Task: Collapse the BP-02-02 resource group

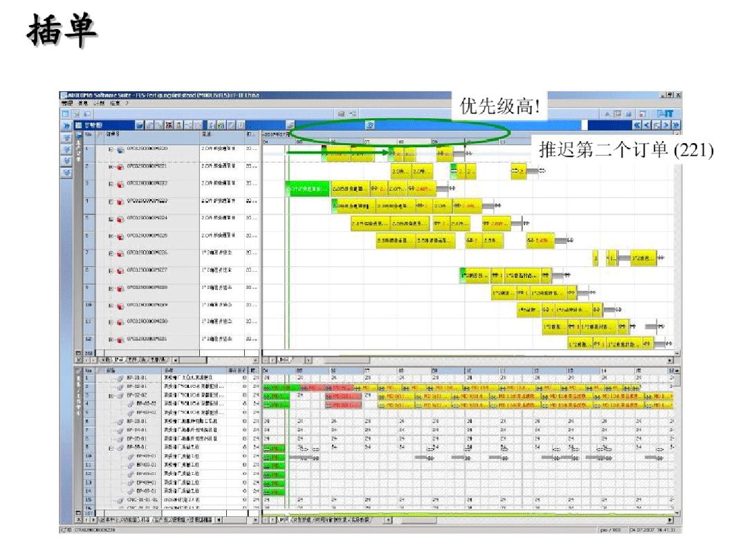Action: [x=111, y=395]
